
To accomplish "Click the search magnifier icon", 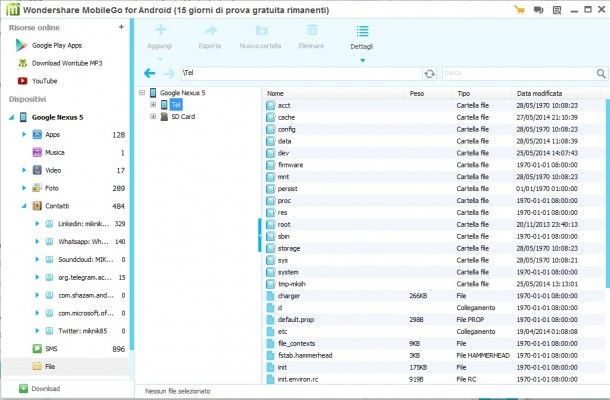I will [x=601, y=73].
